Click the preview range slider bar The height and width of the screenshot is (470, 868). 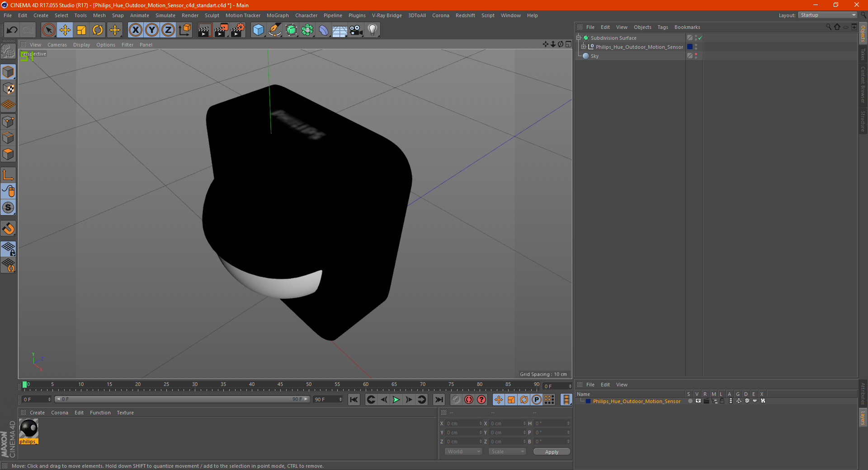[x=182, y=399]
